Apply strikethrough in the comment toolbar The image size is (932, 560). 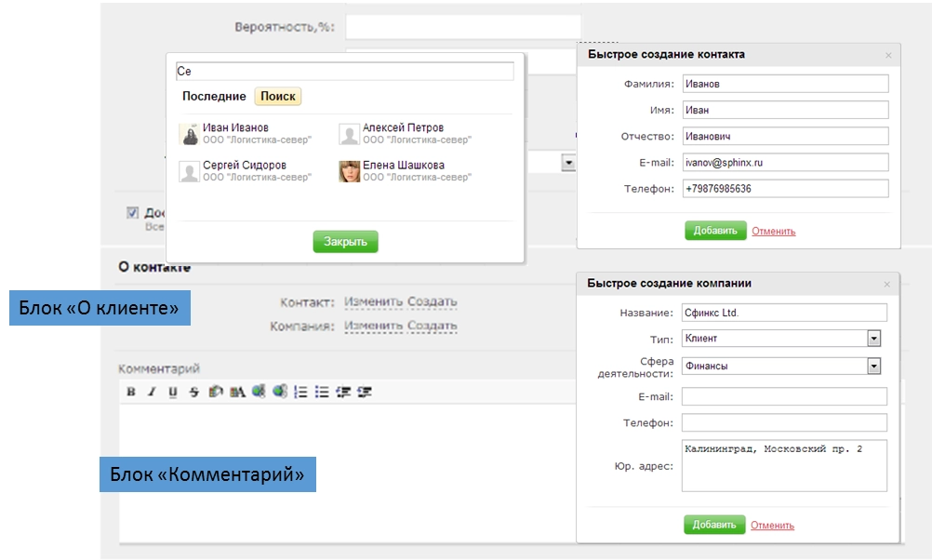[193, 393]
